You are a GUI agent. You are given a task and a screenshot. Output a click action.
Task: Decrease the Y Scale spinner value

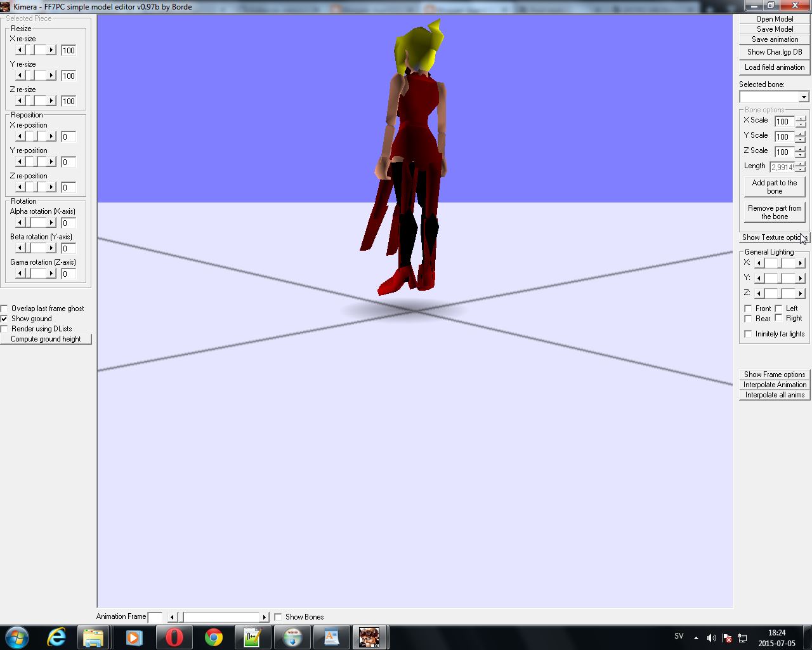[x=801, y=139]
